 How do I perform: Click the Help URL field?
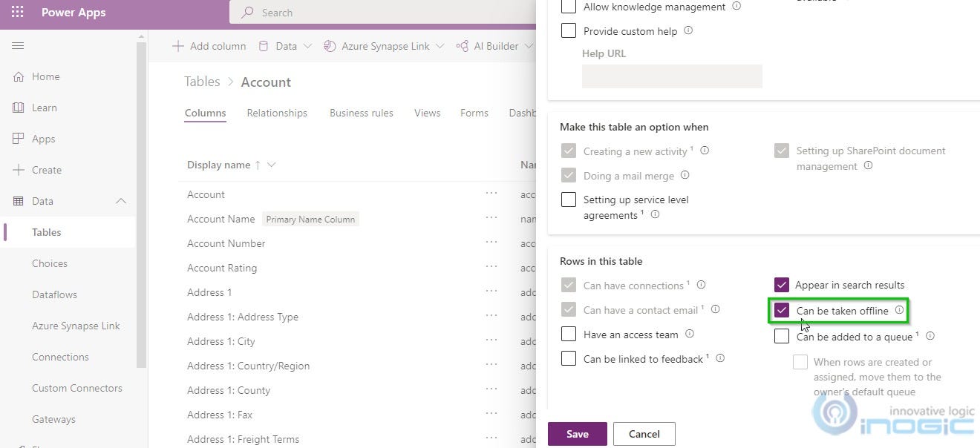[x=672, y=76]
